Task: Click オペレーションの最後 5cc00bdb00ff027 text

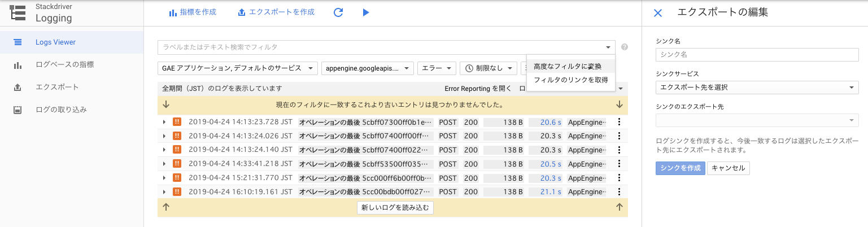Action: [366, 192]
